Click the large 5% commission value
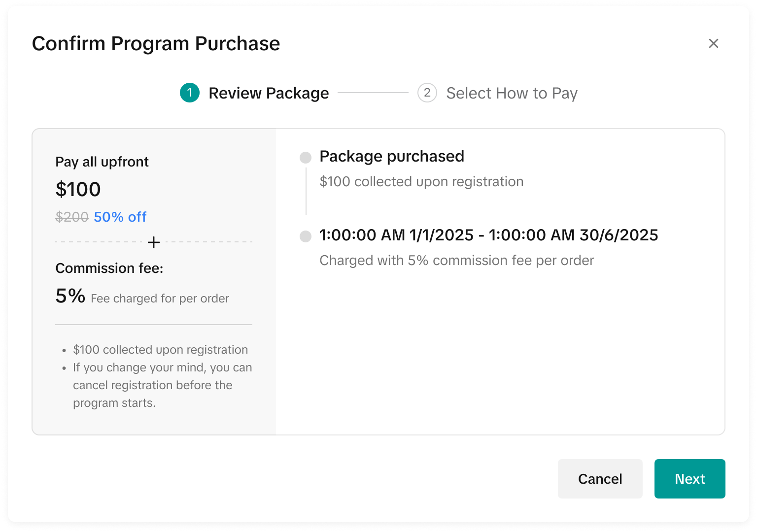 coord(70,296)
